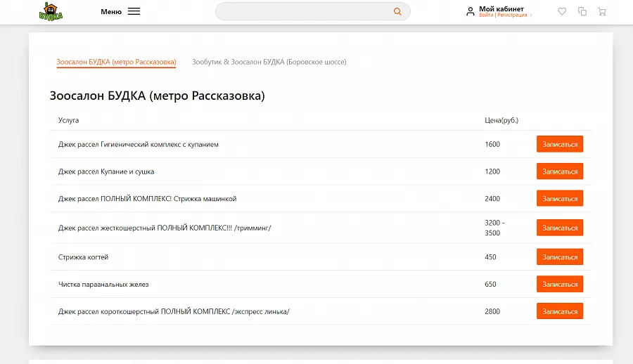Viewport: 633px width, 364px height.
Task: Click 'жесткошерстный ПОЛНЫЙ КОМПЛЕКС!!! /тримминг/' text
Action: pyautogui.click(x=165, y=228)
